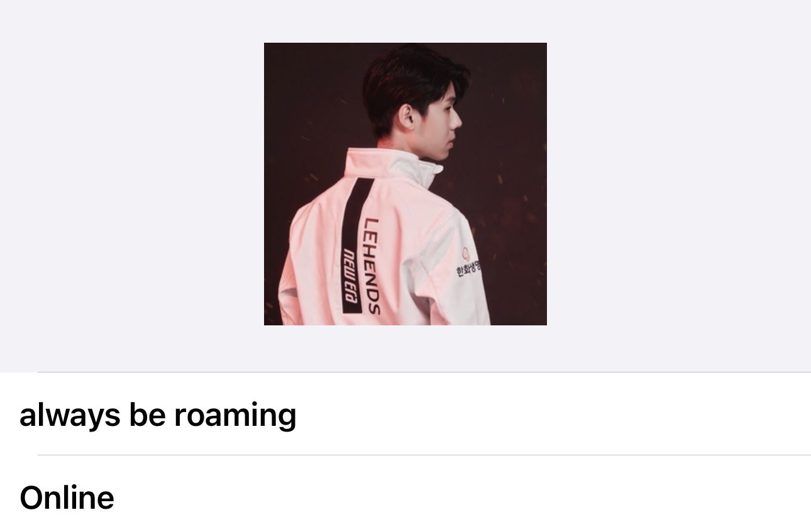This screenshot has width=811, height=532.
Task: Tap the "Online" status row
Action: click(x=405, y=496)
